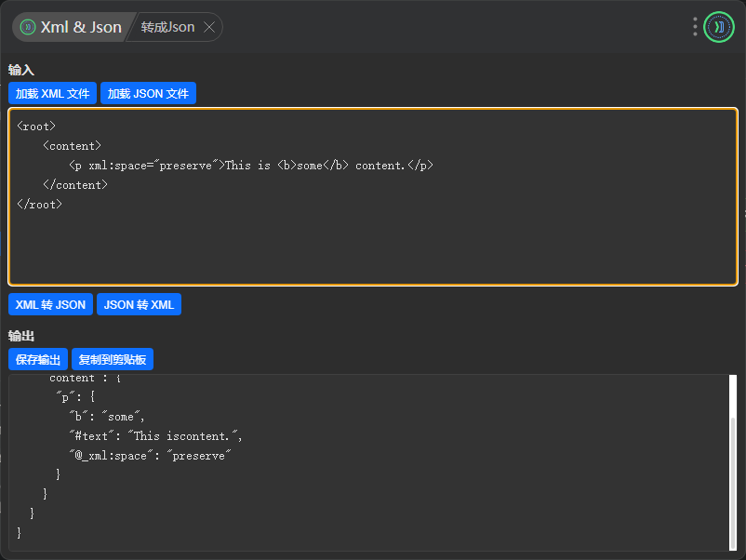Click the green circular logo icon top right

pos(719,27)
